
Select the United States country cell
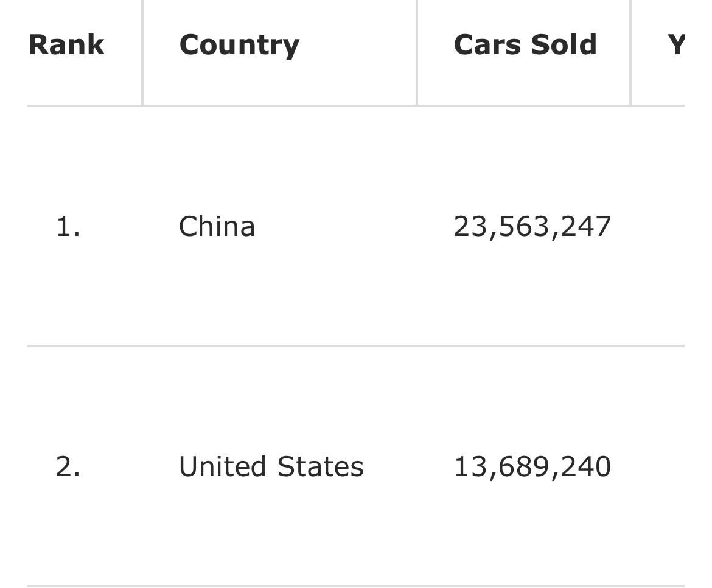coord(271,466)
